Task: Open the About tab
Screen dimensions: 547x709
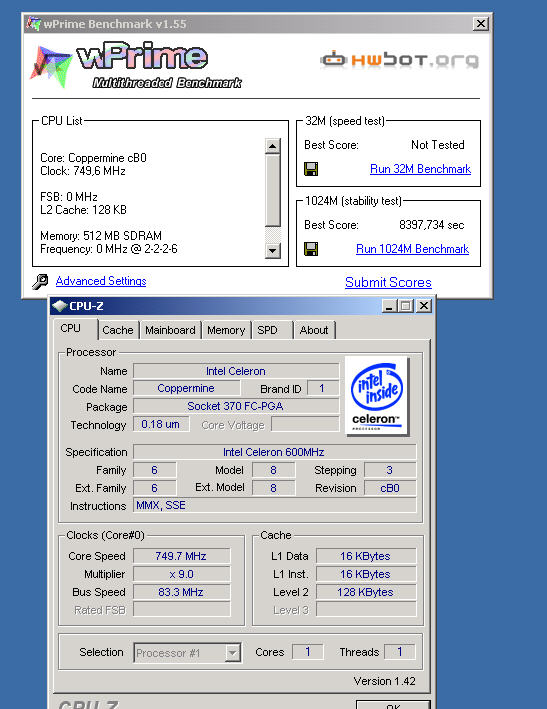Action: (314, 330)
